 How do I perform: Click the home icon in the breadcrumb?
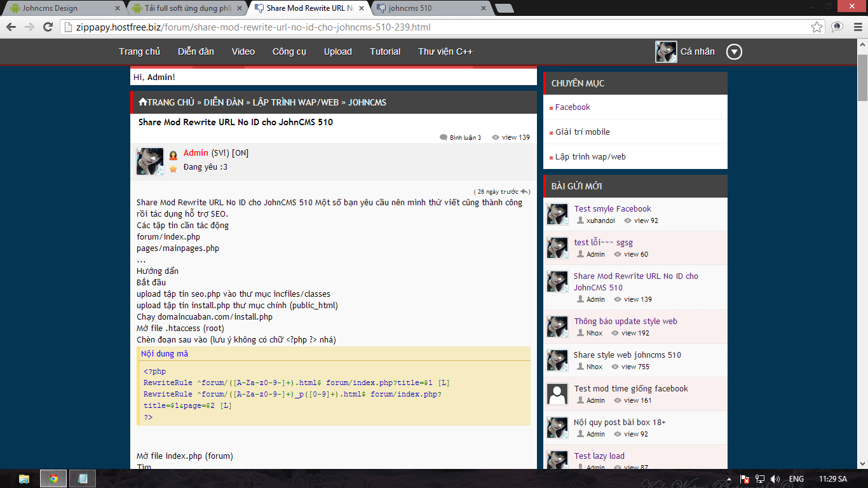pyautogui.click(x=143, y=102)
